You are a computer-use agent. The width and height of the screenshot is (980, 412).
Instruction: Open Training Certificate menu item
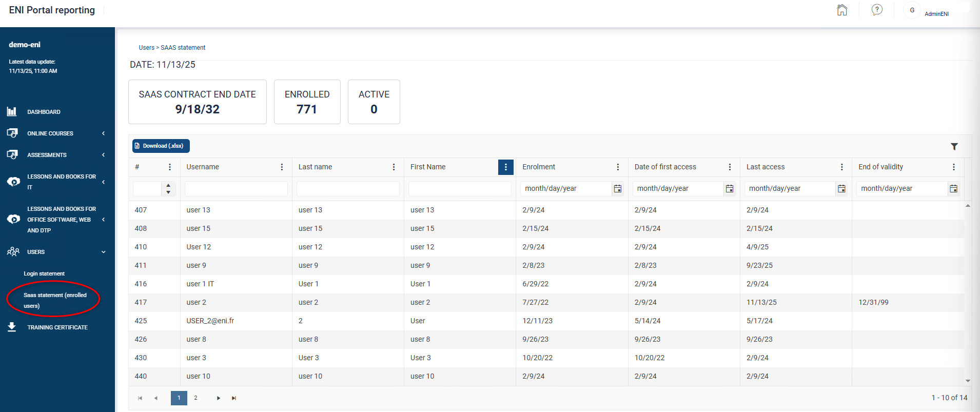click(x=57, y=327)
